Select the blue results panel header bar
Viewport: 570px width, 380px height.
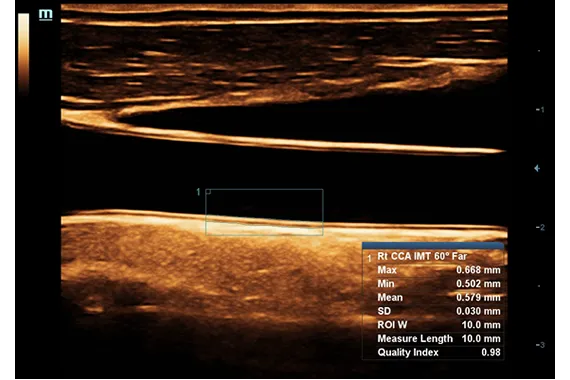point(433,245)
